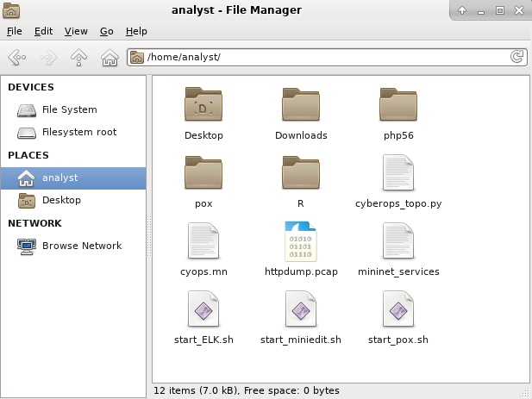This screenshot has height=399, width=532.
Task: Select File System in Devices
Action: point(73,109)
